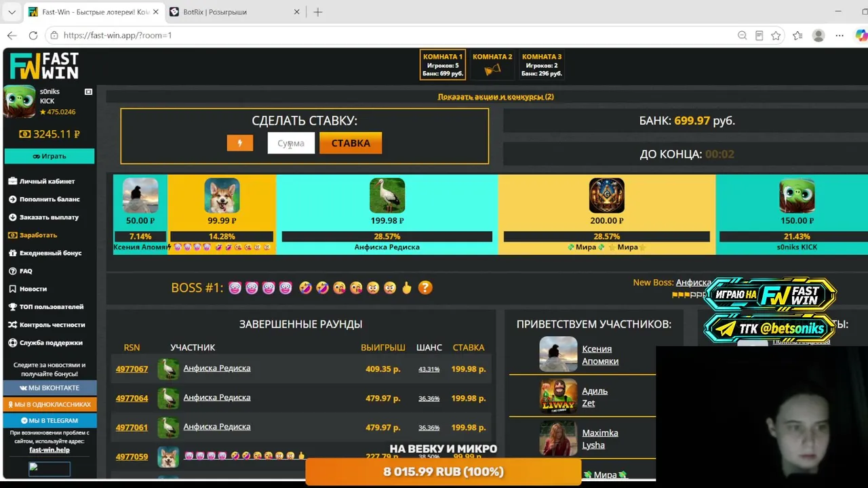This screenshot has height=488, width=868.
Task: Click the lightning quick-bet button
Action: click(x=239, y=143)
